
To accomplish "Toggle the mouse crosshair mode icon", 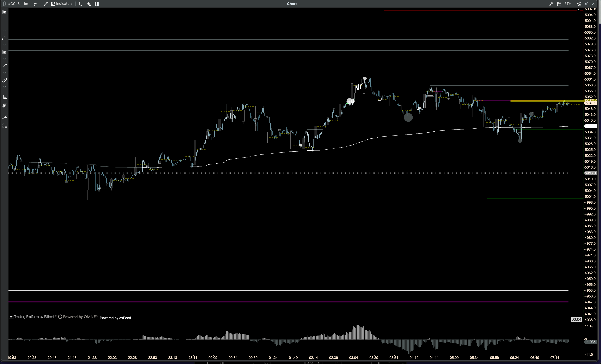I will (81, 4).
